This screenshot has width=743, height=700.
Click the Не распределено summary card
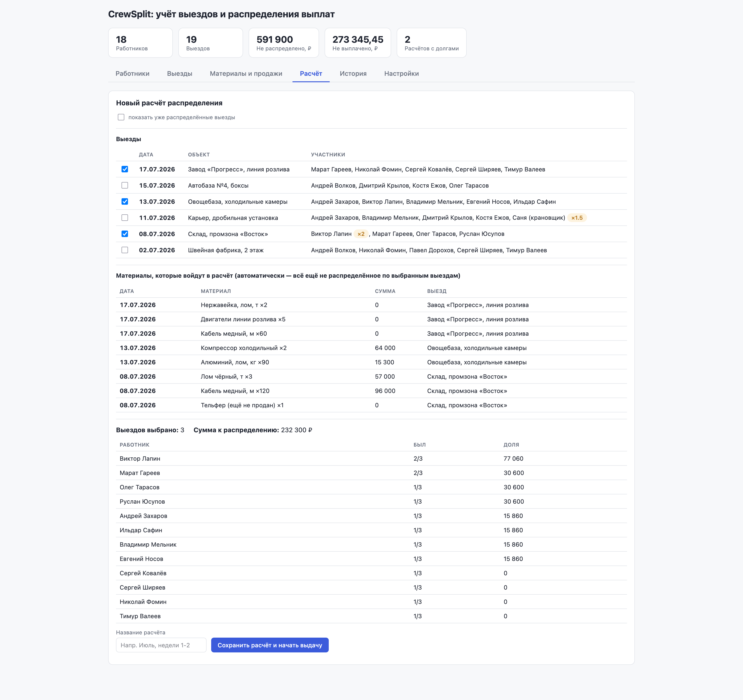pos(284,43)
